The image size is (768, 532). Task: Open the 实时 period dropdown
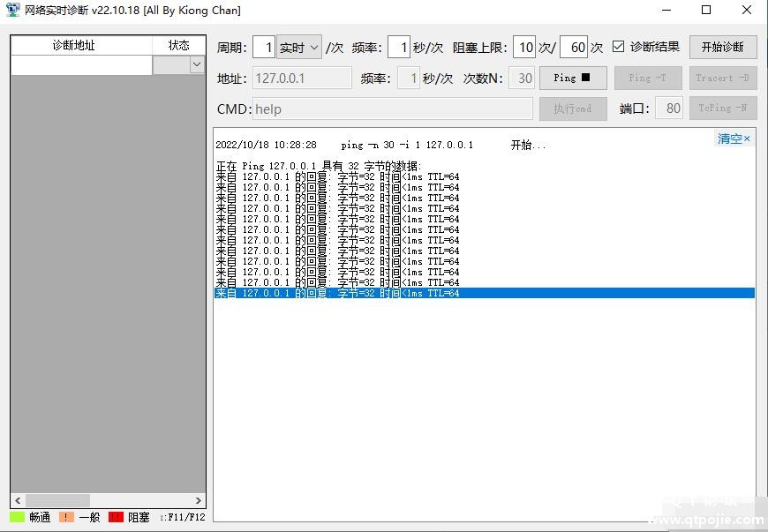298,48
